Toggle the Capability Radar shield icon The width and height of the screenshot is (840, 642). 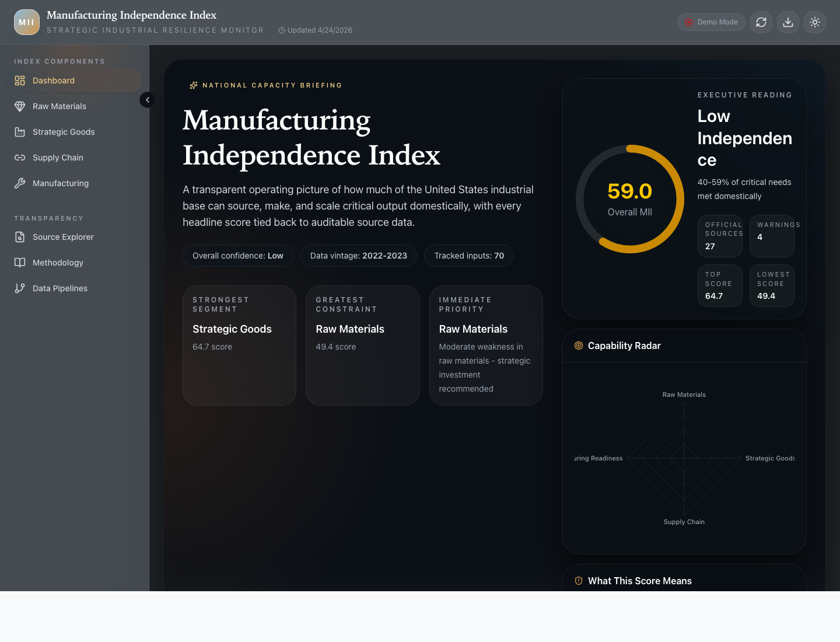(x=578, y=346)
